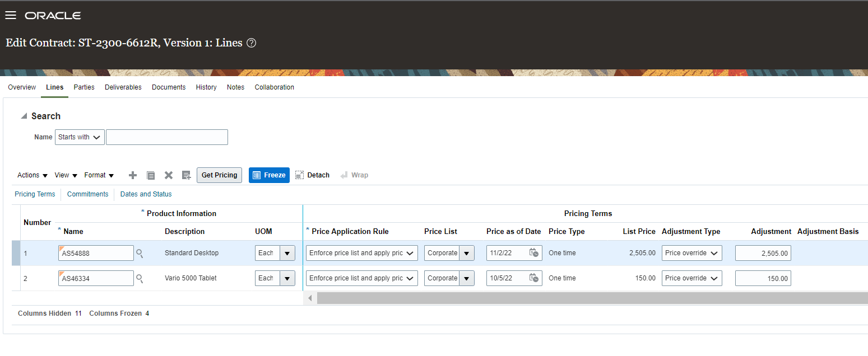Duplicate the selected line via the copy icon
This screenshot has height=356, width=868.
pyautogui.click(x=150, y=175)
